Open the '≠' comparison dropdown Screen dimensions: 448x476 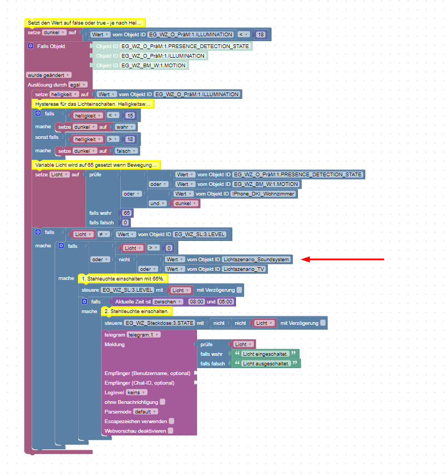[104, 235]
